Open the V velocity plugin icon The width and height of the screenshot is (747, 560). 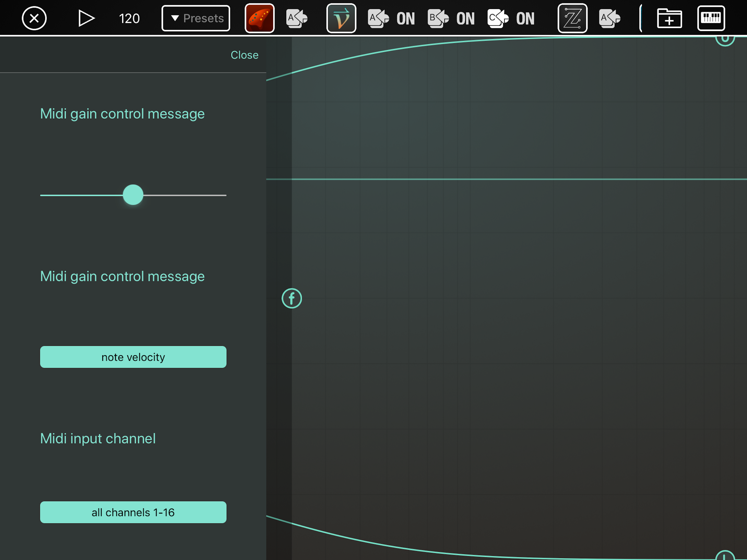click(341, 18)
